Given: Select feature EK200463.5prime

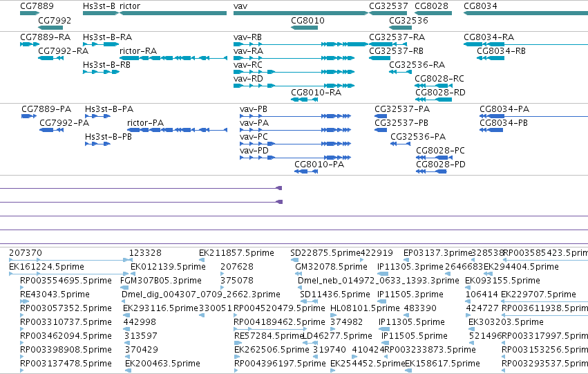Looking at the screenshot, I should pyautogui.click(x=163, y=363).
